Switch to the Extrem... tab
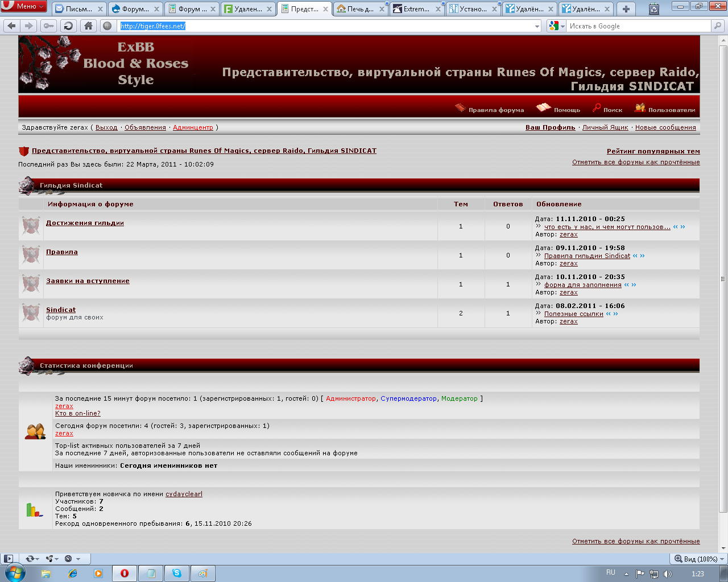 tap(417, 9)
